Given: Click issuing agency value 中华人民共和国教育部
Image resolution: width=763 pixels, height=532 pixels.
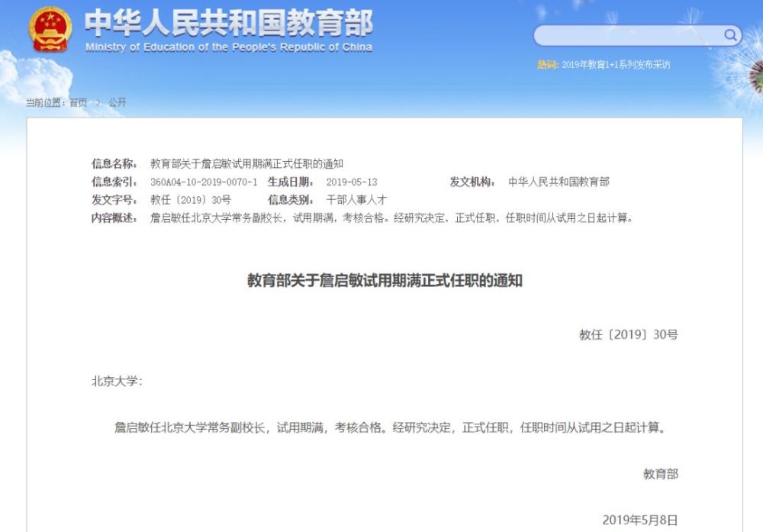Looking at the screenshot, I should pyautogui.click(x=559, y=182).
